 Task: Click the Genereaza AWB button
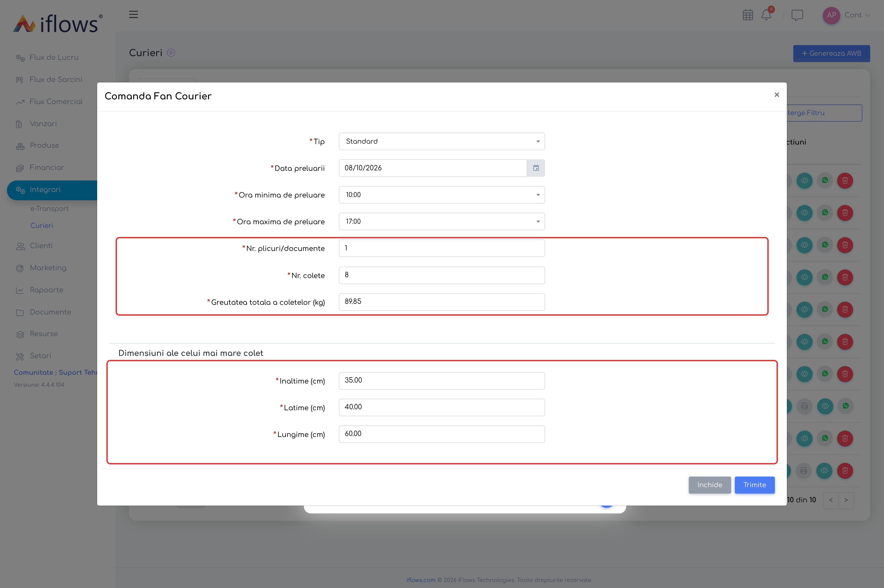point(831,54)
